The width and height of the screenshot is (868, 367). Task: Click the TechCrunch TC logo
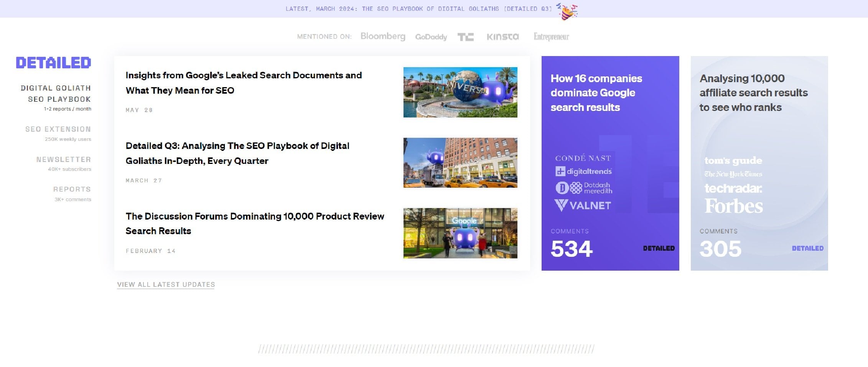(466, 37)
